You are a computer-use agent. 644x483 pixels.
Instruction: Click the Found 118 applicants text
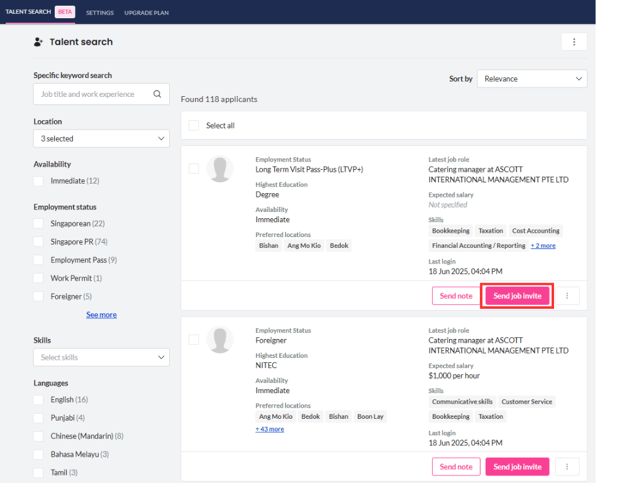(x=219, y=99)
